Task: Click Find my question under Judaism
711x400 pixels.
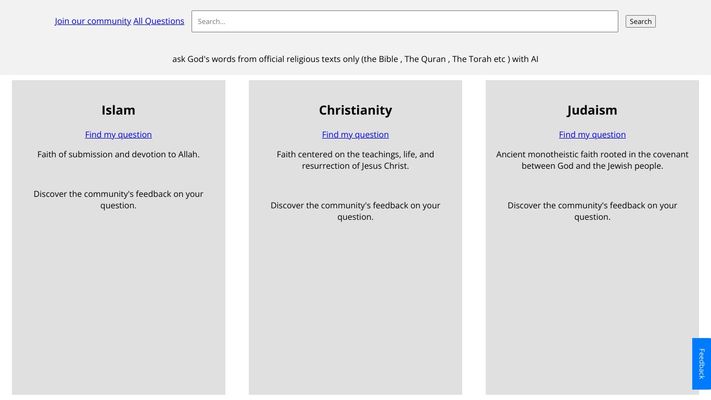Action: click(592, 134)
